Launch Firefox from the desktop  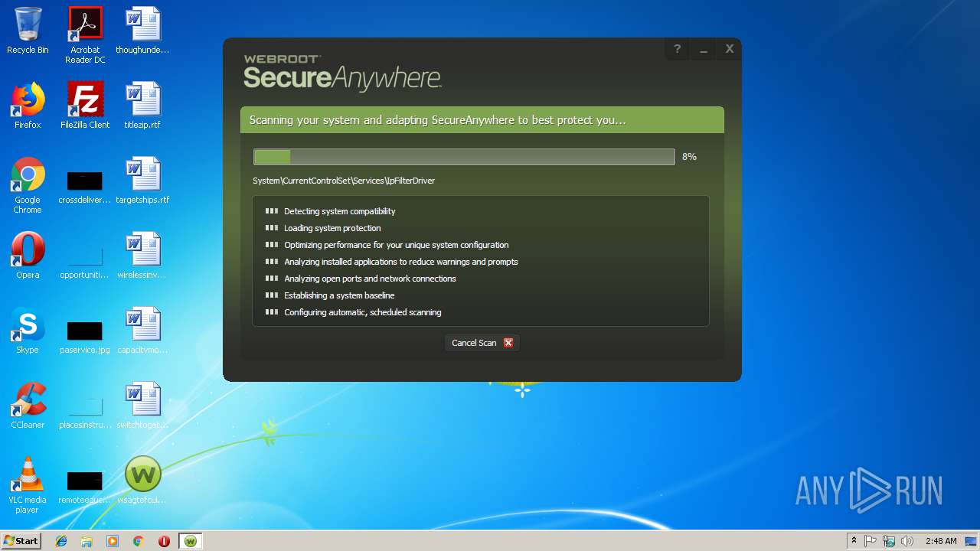28,106
